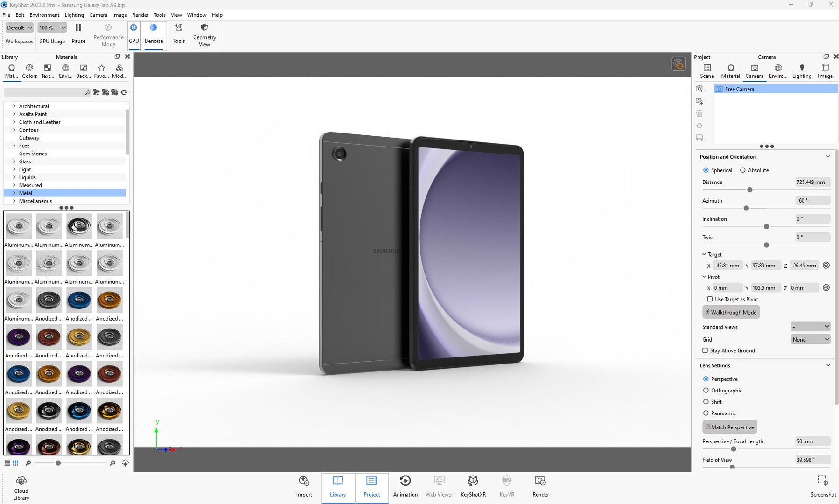Viewport: 839px width, 504px height.
Task: Select Panoramic lens
Action: tap(706, 413)
